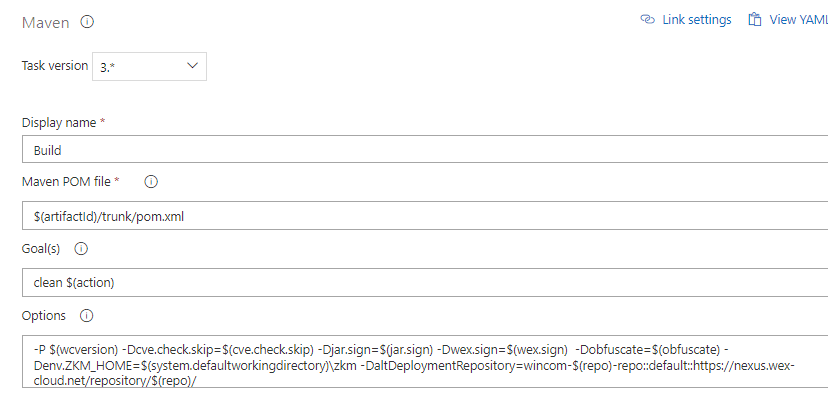Image resolution: width=828 pixels, height=400 pixels.
Task: Click the Maven task heading
Action: 45,23
